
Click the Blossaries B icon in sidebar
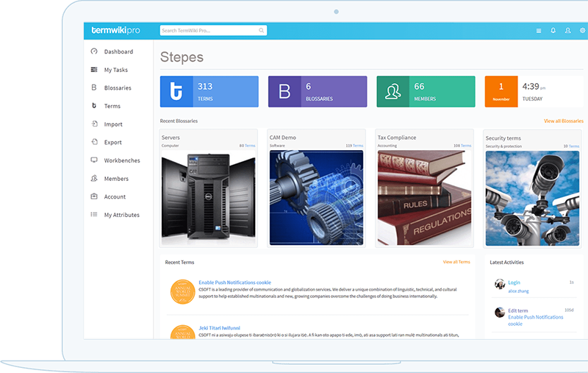(x=94, y=88)
